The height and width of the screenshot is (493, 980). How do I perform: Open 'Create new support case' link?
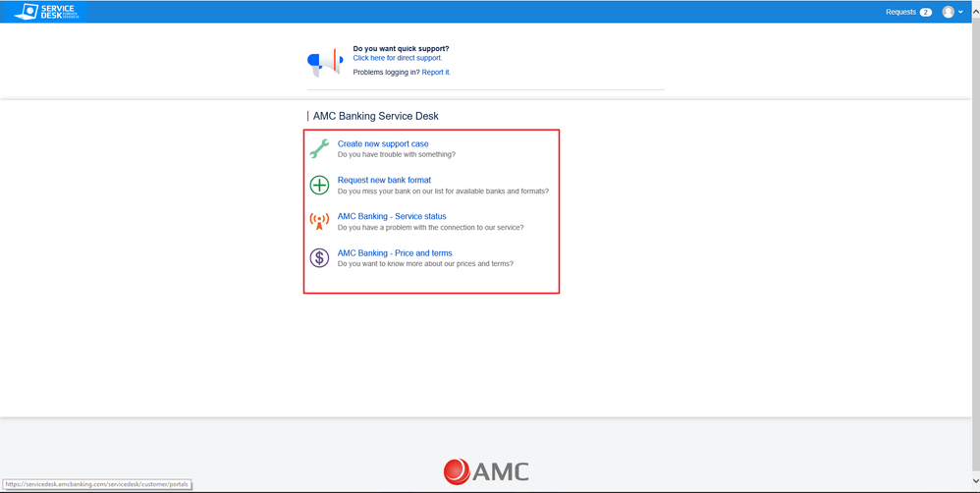coord(383,143)
